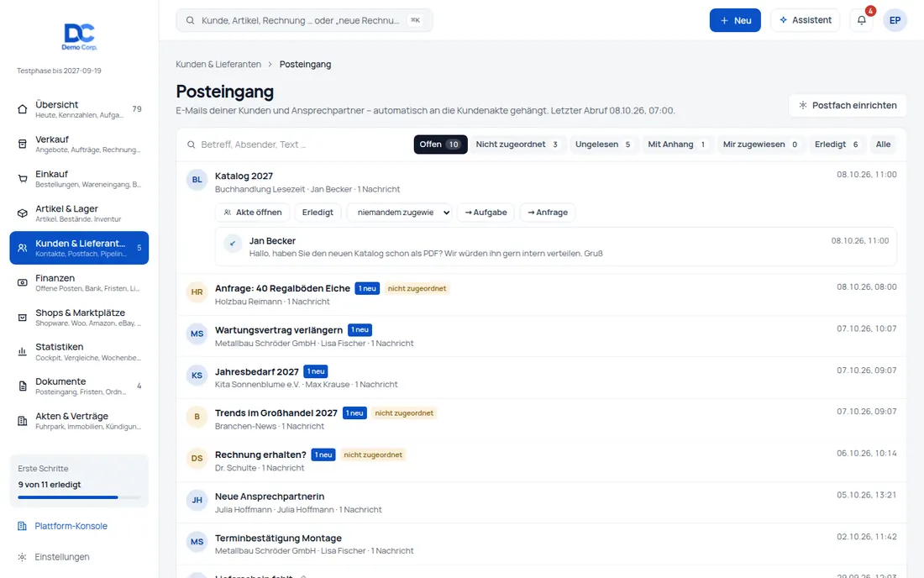Click the Erste Schritte progress bar
Viewport: 924px width, 578px height.
pyautogui.click(x=79, y=497)
